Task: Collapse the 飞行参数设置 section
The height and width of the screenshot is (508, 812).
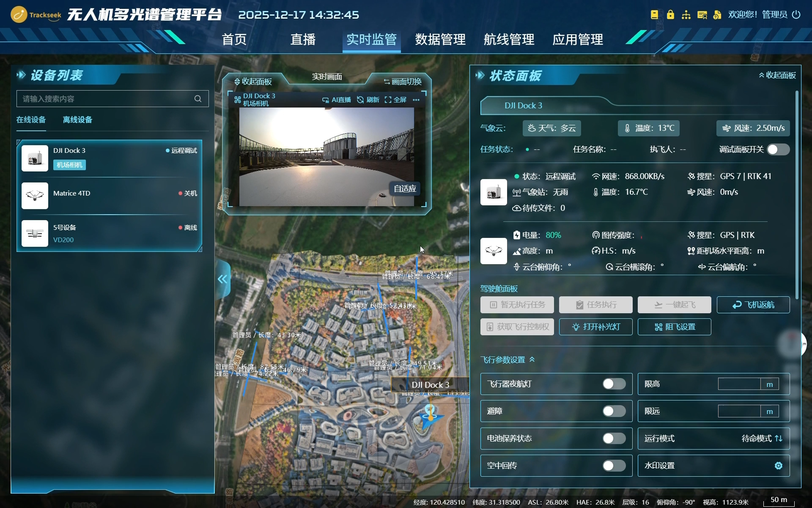Action: tap(532, 359)
